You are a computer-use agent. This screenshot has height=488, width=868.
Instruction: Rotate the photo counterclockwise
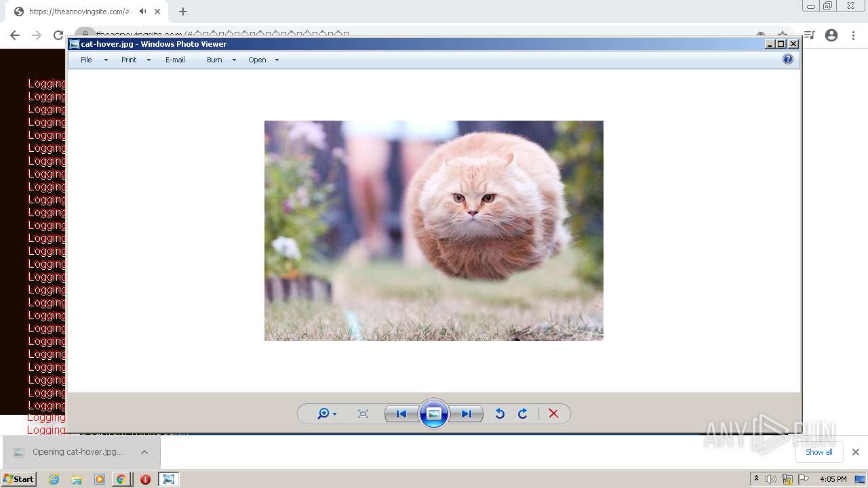pos(500,413)
